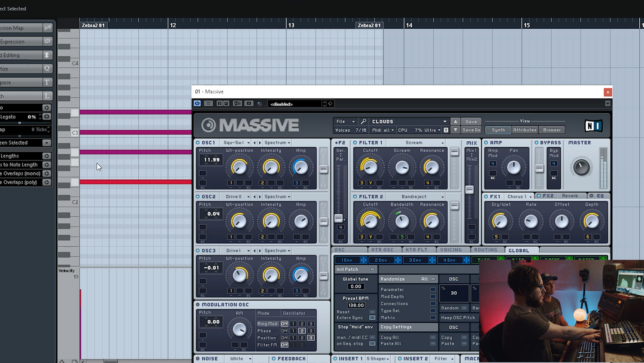Toggle FILTER 2 on/off power dot
Image resolution: width=644 pixels, height=363 pixels.
pos(355,197)
